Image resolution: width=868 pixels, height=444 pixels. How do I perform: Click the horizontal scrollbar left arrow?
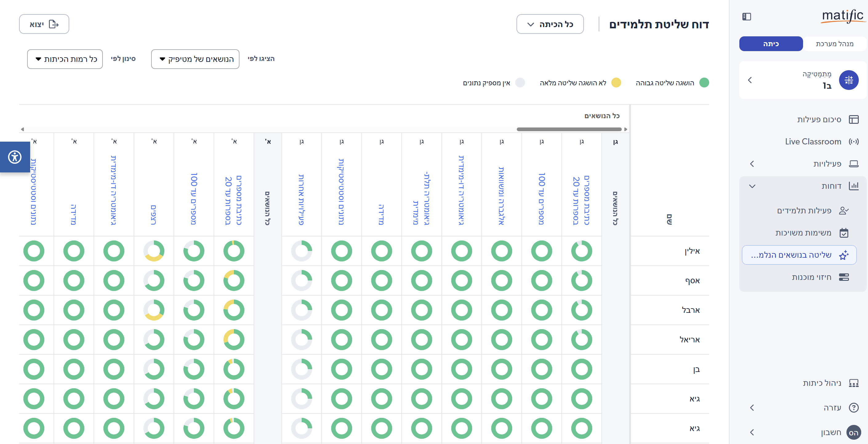click(x=22, y=129)
